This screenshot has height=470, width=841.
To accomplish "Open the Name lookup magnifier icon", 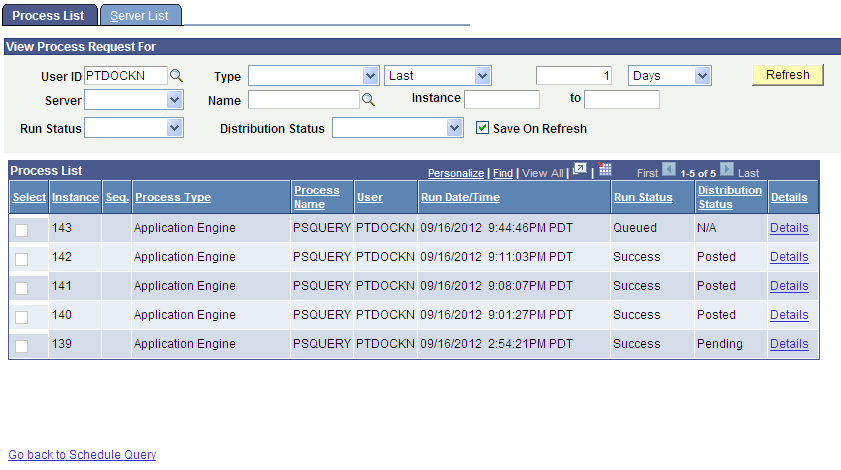I will click(368, 100).
